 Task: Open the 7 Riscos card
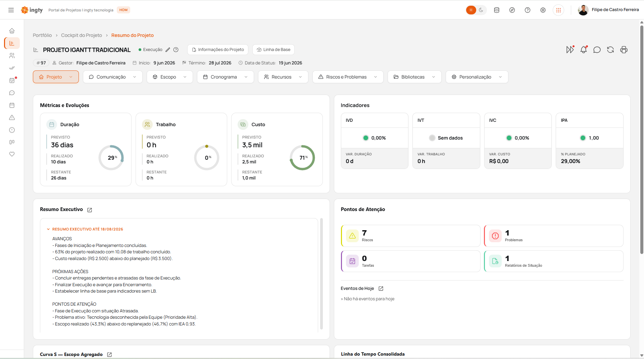click(x=411, y=236)
